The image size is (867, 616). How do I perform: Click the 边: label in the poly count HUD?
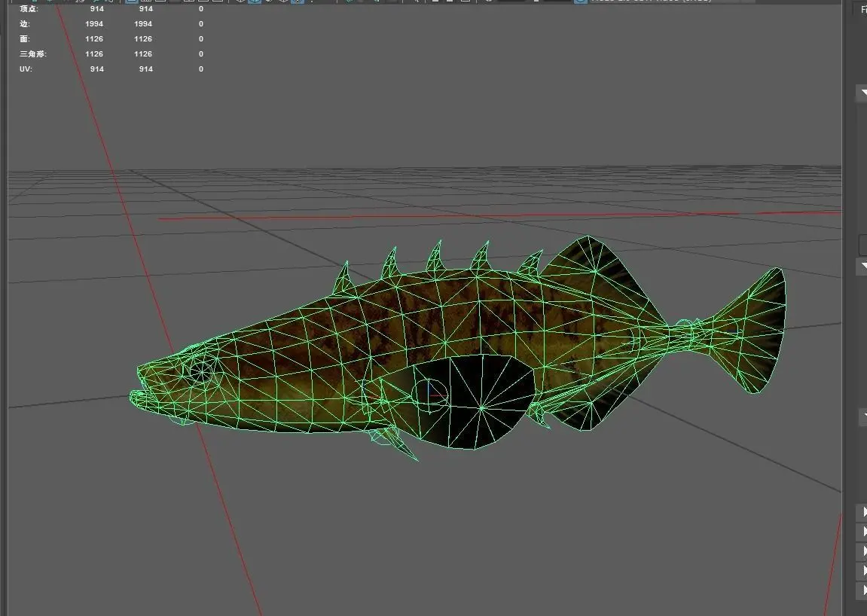pos(25,24)
